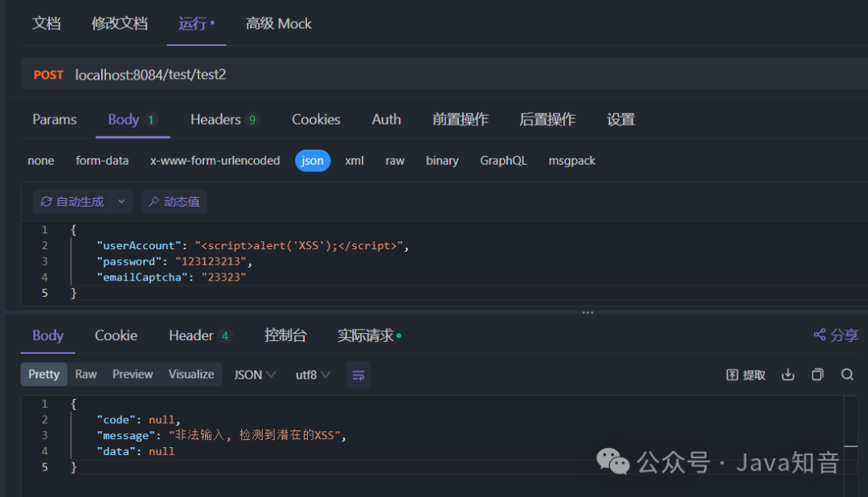This screenshot has height=497, width=868.
Task: Select the msgpack body type
Action: point(571,161)
